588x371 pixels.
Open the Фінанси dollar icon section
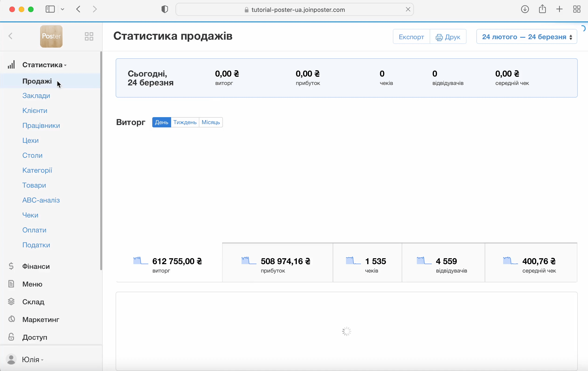tap(11, 266)
